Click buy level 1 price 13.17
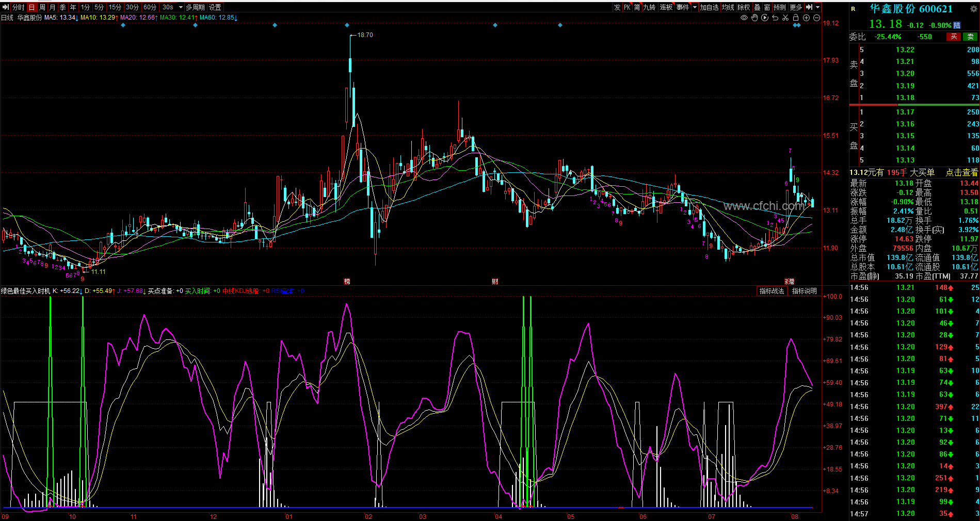 coord(905,112)
